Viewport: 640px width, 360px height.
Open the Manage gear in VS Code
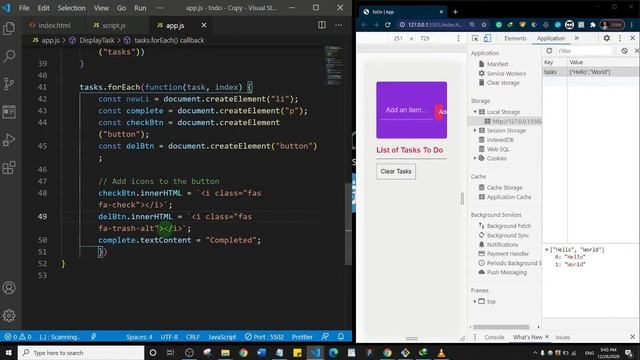[x=9, y=315]
